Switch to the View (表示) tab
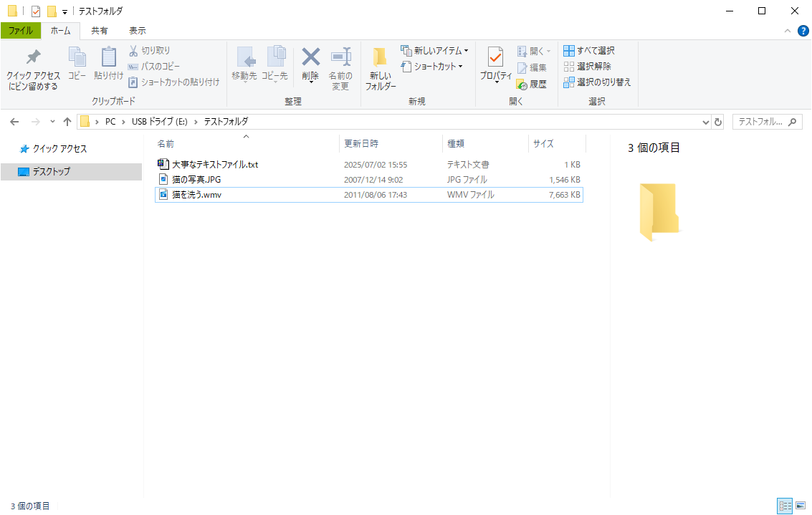This screenshot has height=515, width=812. [x=137, y=31]
